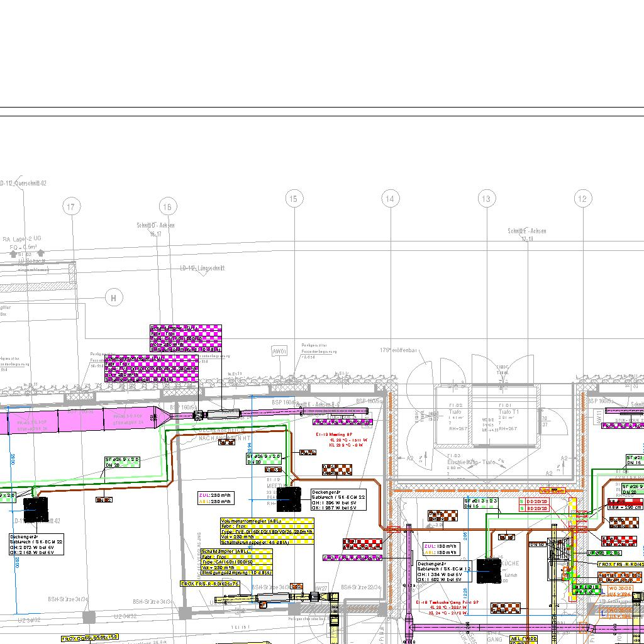The width and height of the screenshot is (644, 644).
Task: Click the grid axis bubble 17
Action: [x=72, y=207]
